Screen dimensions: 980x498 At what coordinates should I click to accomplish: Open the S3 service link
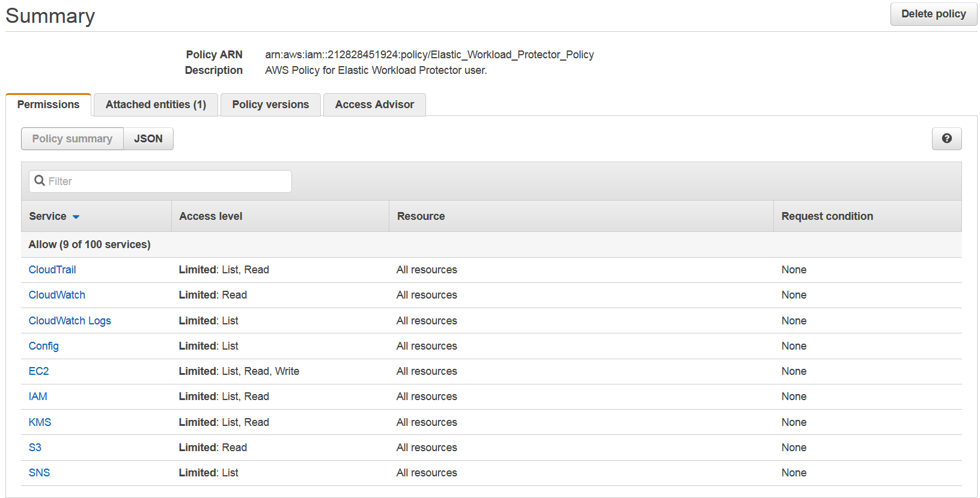pos(35,448)
